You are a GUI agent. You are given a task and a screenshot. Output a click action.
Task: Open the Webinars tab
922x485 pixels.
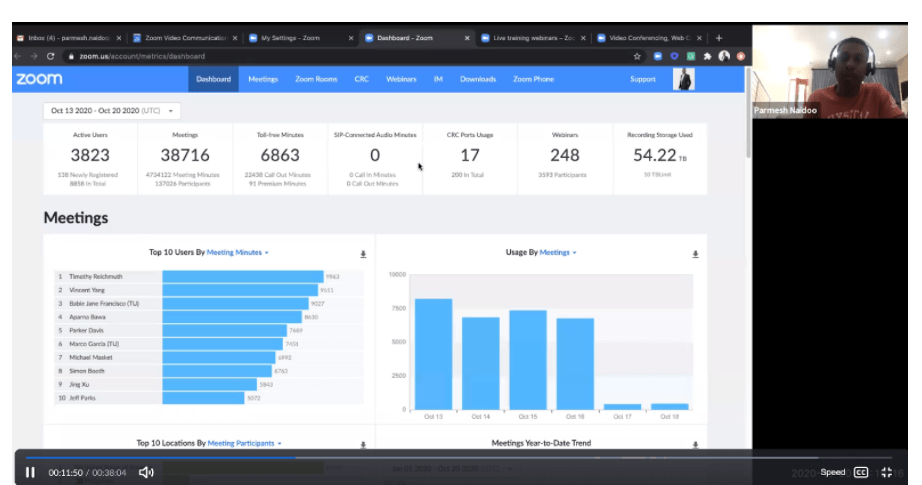401,79
